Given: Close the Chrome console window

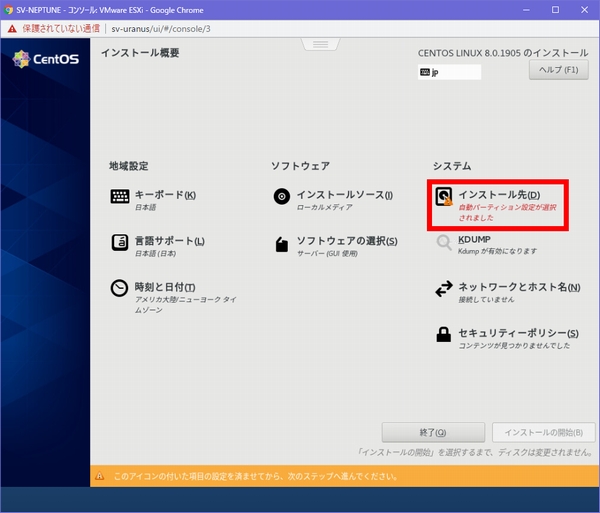Looking at the screenshot, I should pos(584,10).
